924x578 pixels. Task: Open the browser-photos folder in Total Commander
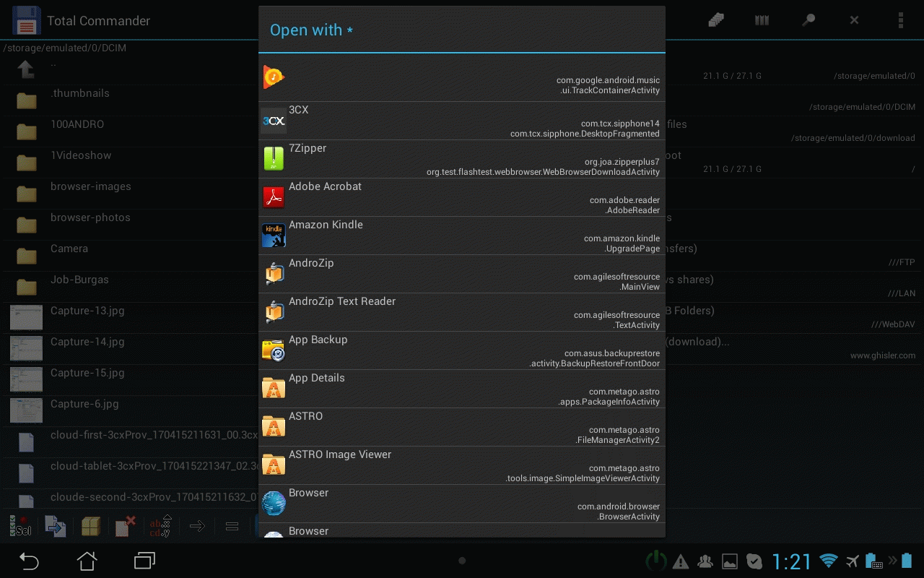pyautogui.click(x=130, y=225)
